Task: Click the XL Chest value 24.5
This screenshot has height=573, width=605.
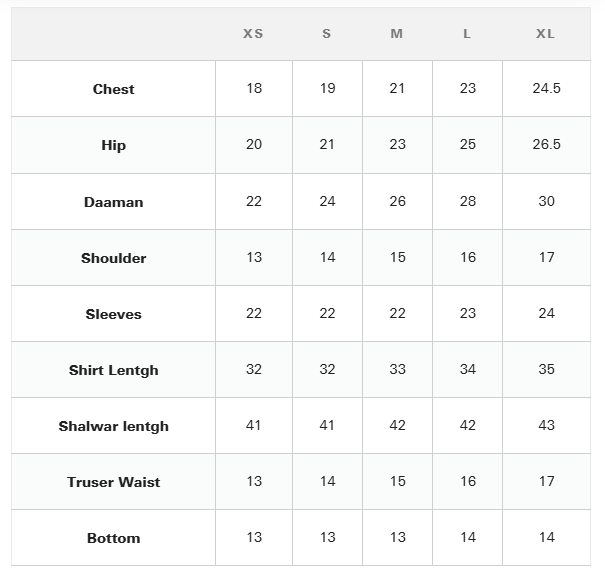Action: tap(546, 88)
